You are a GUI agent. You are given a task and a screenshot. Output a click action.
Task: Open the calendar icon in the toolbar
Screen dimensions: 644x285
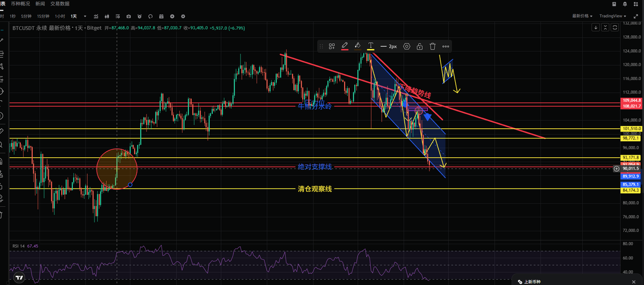coord(161,17)
